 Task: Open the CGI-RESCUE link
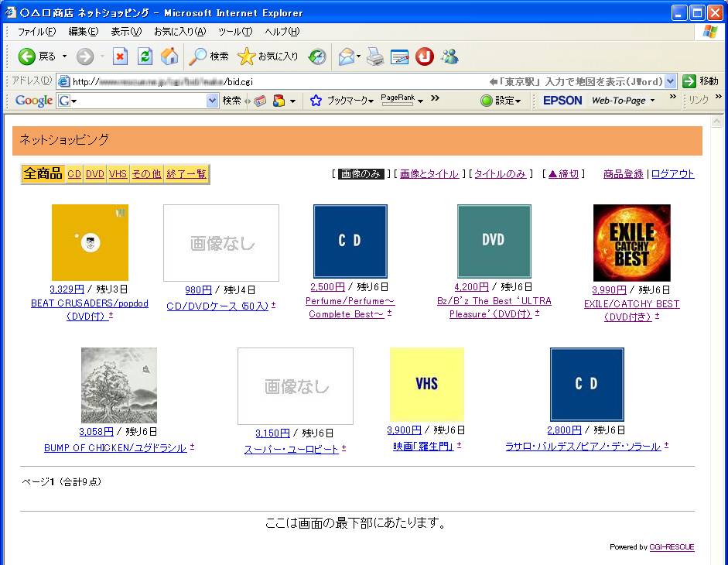coord(672,547)
